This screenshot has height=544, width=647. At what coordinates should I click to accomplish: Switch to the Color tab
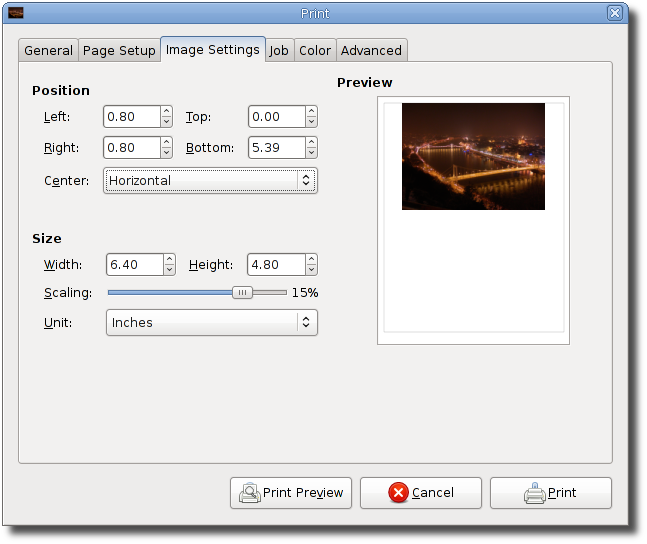pos(315,50)
